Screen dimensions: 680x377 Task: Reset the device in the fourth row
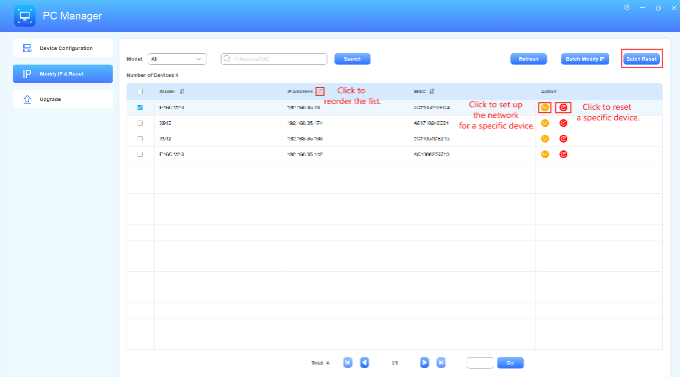pyautogui.click(x=563, y=154)
